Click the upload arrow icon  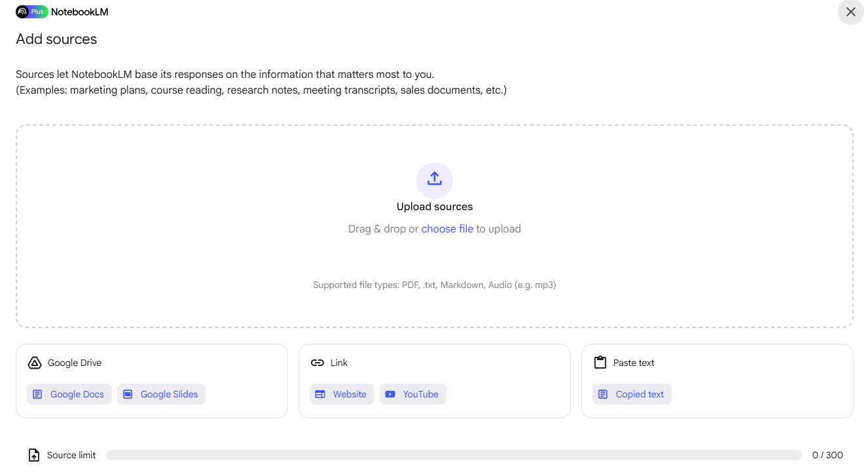click(435, 180)
